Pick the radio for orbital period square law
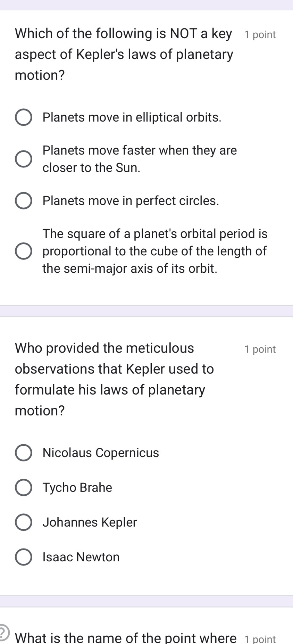 pos(24,251)
